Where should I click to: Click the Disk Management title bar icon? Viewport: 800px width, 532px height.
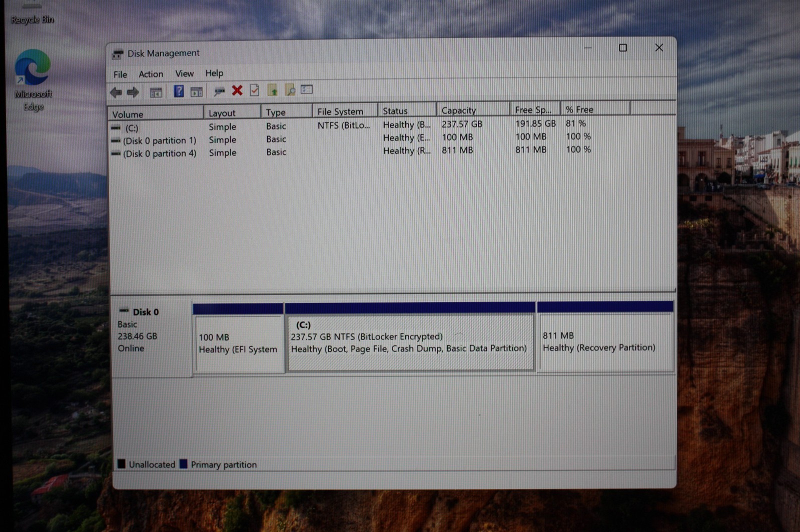[x=118, y=53]
